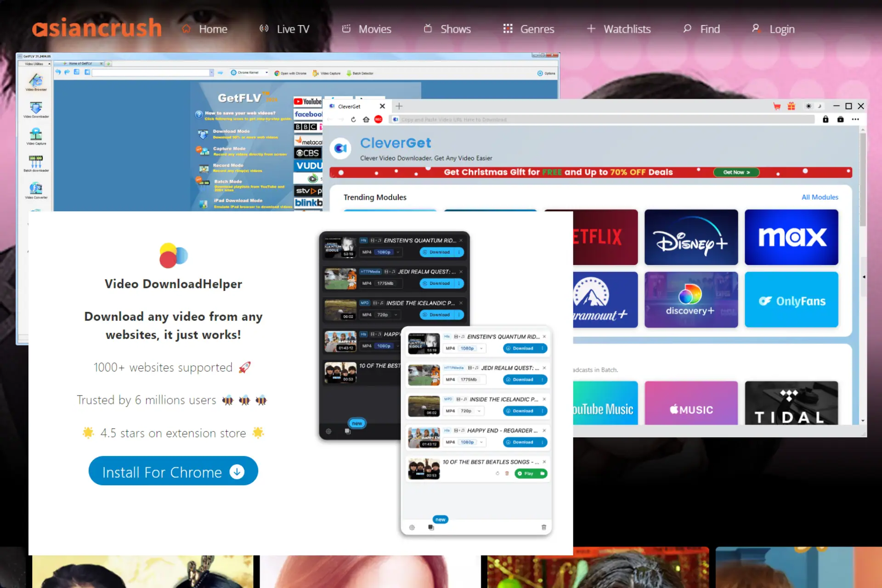
Task: Dismiss Jedi Realm Quest in light panel
Action: 544,368
